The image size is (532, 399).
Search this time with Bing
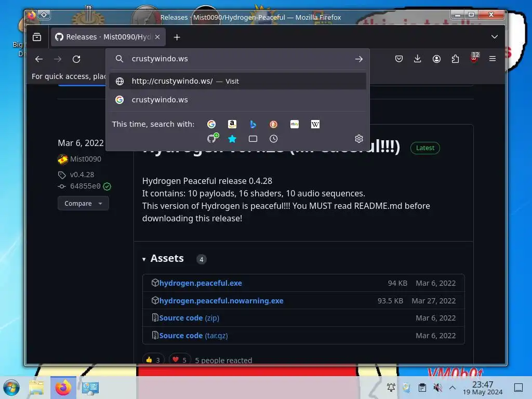[x=253, y=124]
